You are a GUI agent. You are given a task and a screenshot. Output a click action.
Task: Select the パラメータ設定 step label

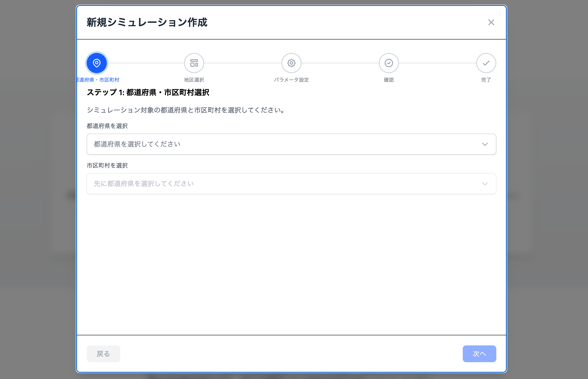pos(291,80)
